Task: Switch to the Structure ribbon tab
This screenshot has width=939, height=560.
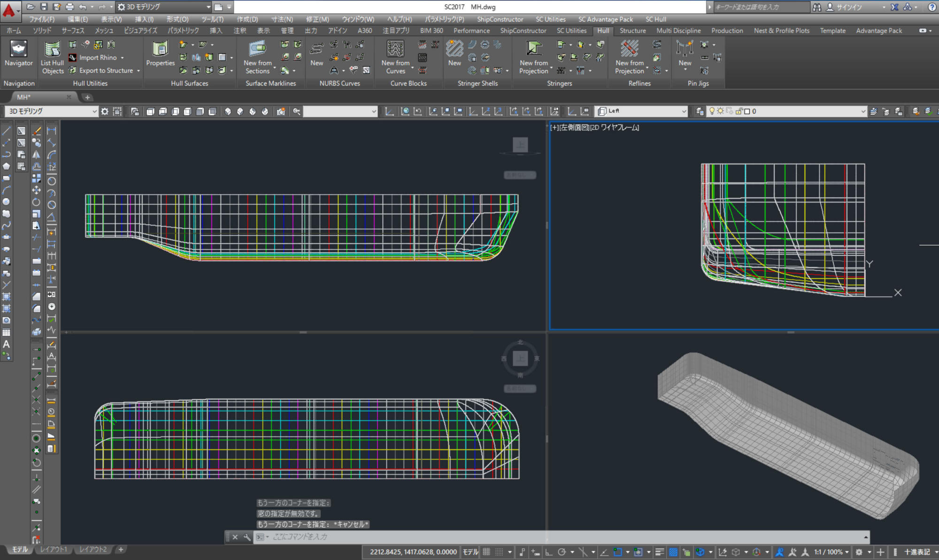Action: [x=632, y=31]
